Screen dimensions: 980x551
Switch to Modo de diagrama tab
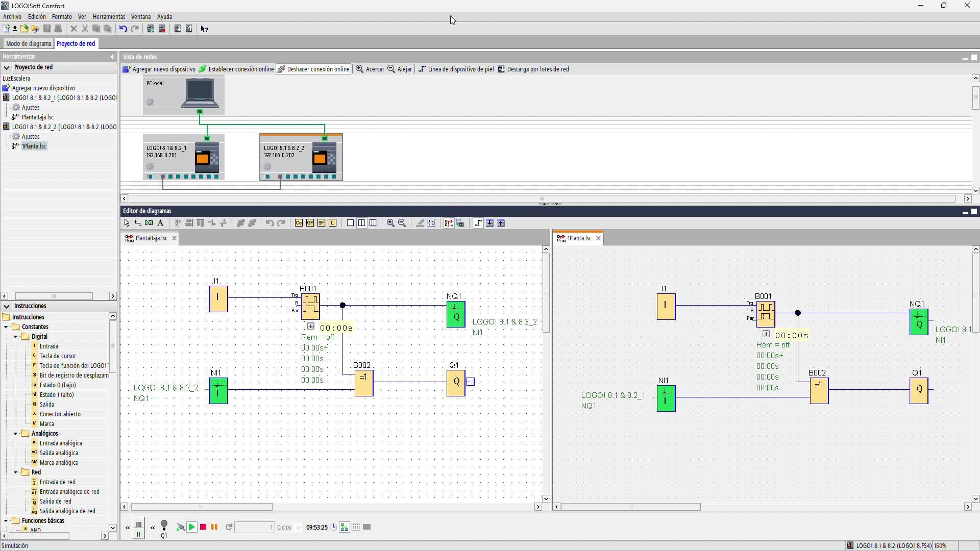coord(29,44)
